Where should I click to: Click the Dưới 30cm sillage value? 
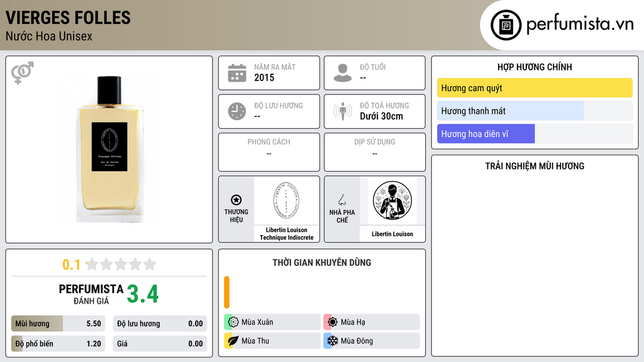coord(381,116)
